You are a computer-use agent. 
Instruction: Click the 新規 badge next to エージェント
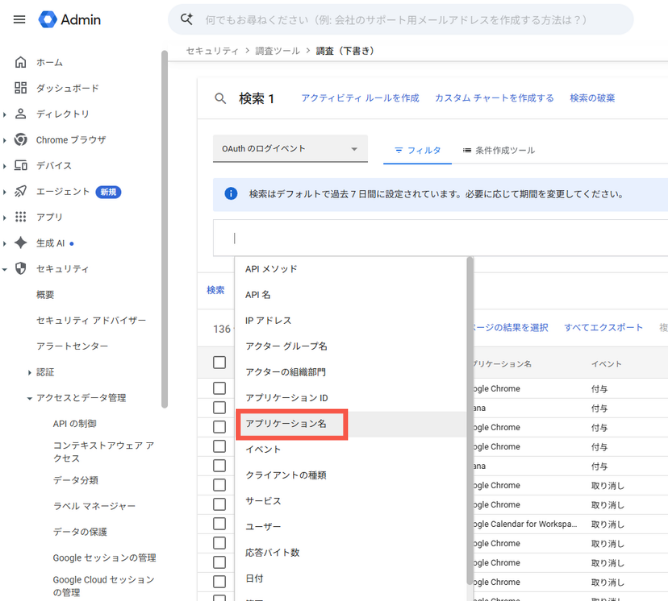(108, 192)
